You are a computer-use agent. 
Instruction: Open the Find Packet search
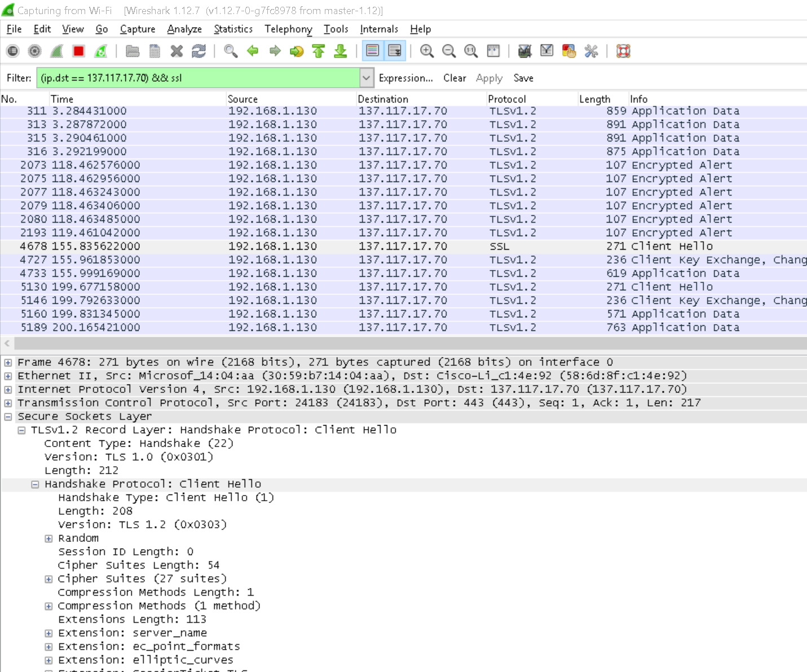(x=230, y=51)
